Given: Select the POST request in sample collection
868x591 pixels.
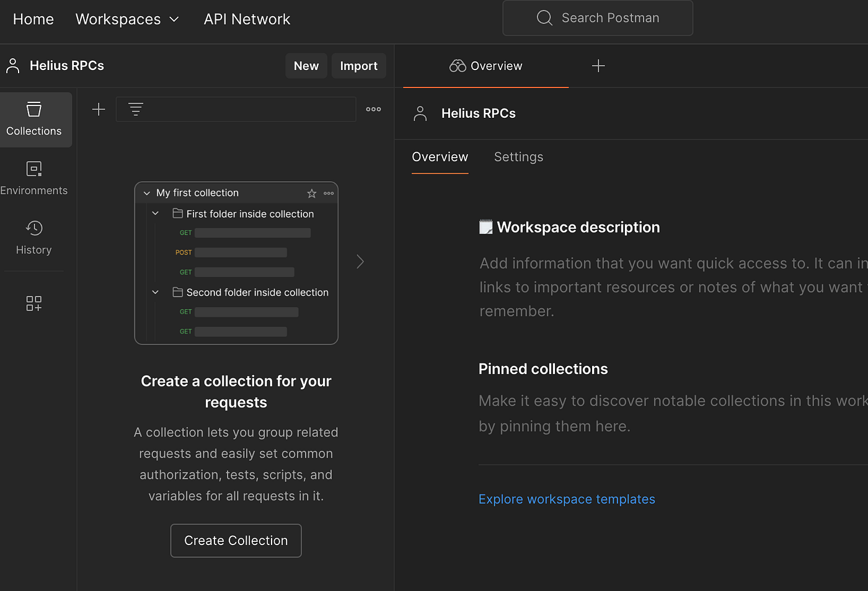Looking at the screenshot, I should click(x=231, y=252).
